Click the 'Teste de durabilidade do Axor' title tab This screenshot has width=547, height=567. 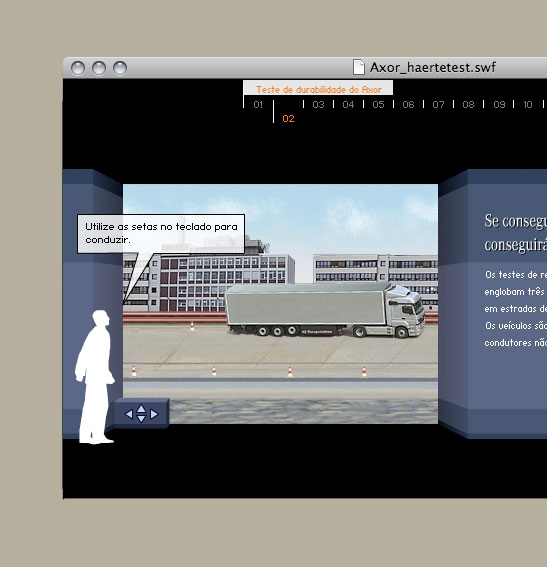pos(318,88)
